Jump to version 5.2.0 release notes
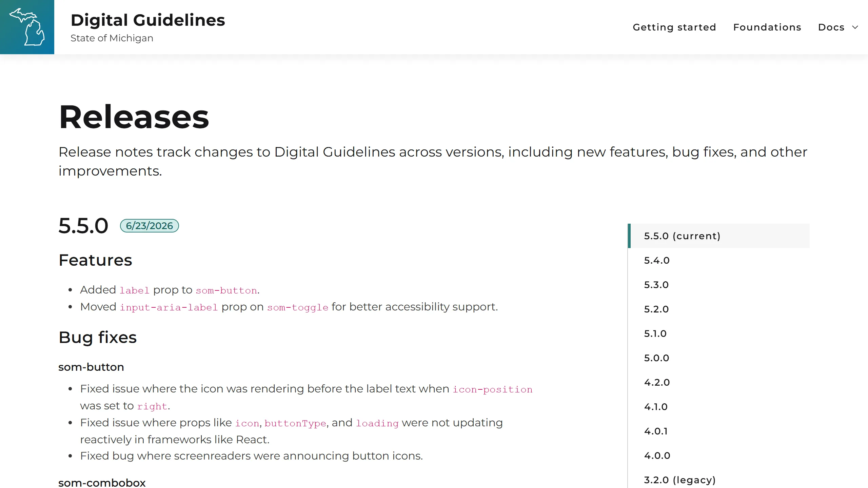The image size is (868, 488). click(719, 309)
